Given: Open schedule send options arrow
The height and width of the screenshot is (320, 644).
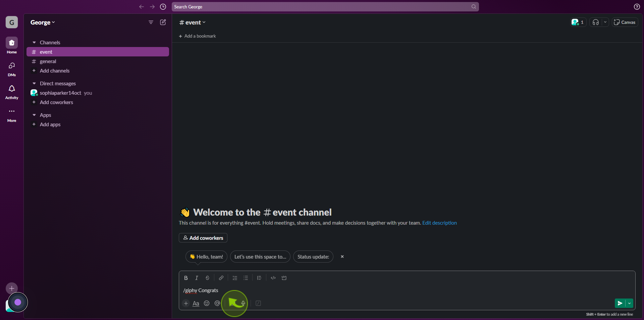Looking at the screenshot, I should point(629,303).
